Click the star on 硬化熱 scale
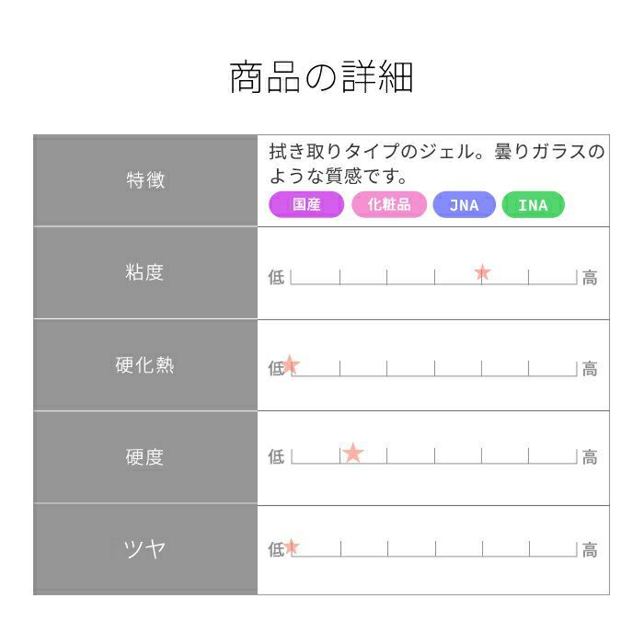The width and height of the screenshot is (644, 644). 291,364
